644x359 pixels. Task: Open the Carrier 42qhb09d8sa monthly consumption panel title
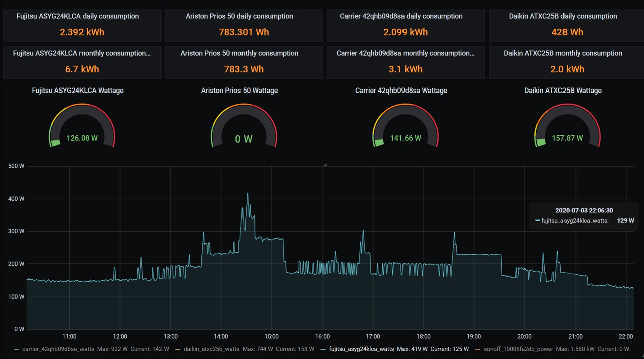point(406,53)
